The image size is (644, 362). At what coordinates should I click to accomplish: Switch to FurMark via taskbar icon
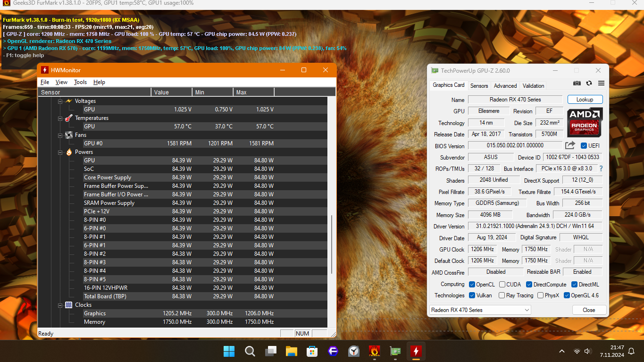click(x=375, y=351)
